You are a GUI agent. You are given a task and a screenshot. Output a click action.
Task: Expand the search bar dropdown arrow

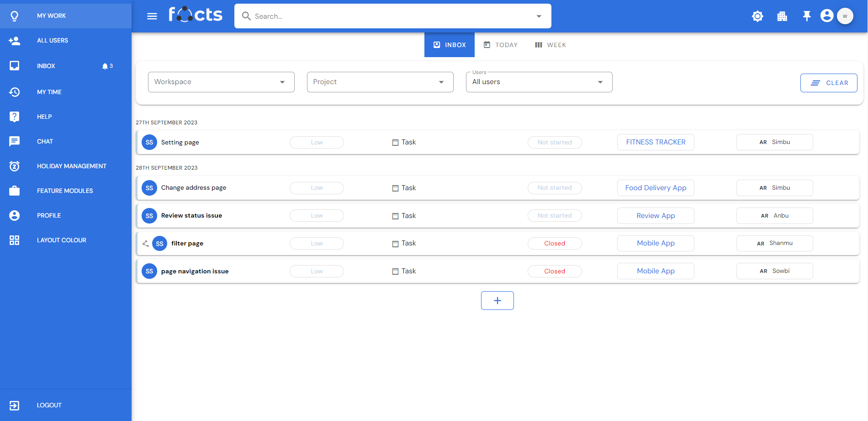coord(539,16)
